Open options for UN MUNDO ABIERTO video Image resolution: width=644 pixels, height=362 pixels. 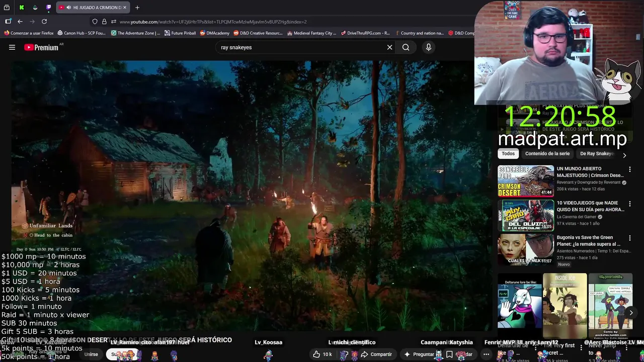tap(629, 169)
